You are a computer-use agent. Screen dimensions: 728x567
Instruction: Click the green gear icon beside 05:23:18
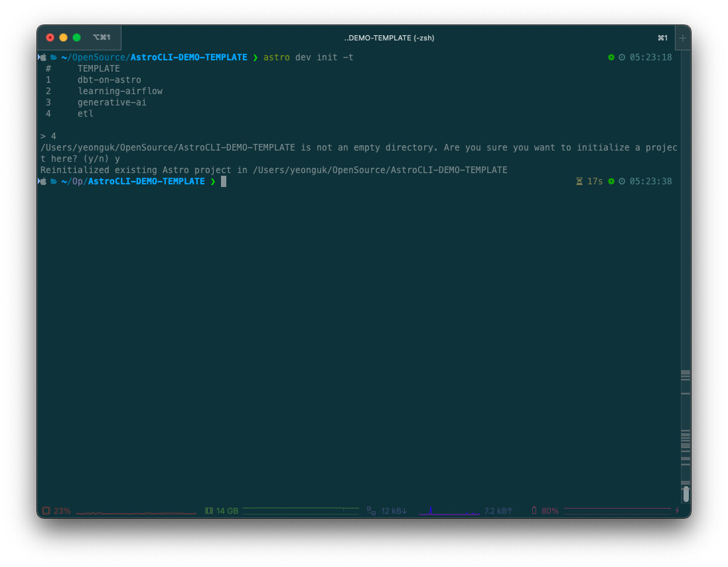click(611, 57)
